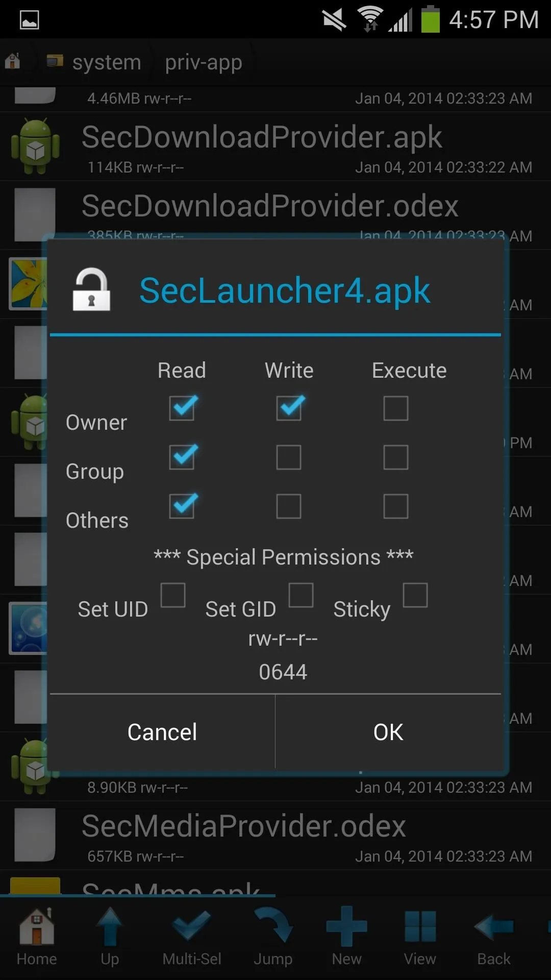Uncheck Owner Write permission
The image size is (551, 980).
click(289, 408)
